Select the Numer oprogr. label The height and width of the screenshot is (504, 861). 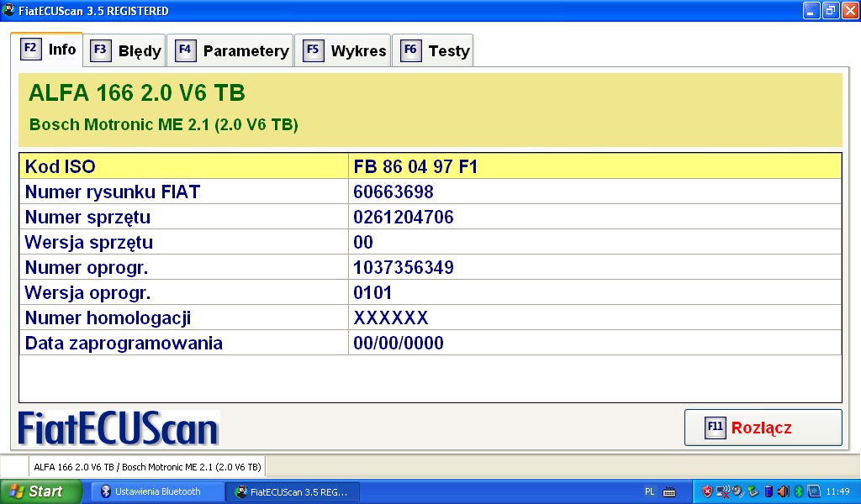click(x=87, y=268)
